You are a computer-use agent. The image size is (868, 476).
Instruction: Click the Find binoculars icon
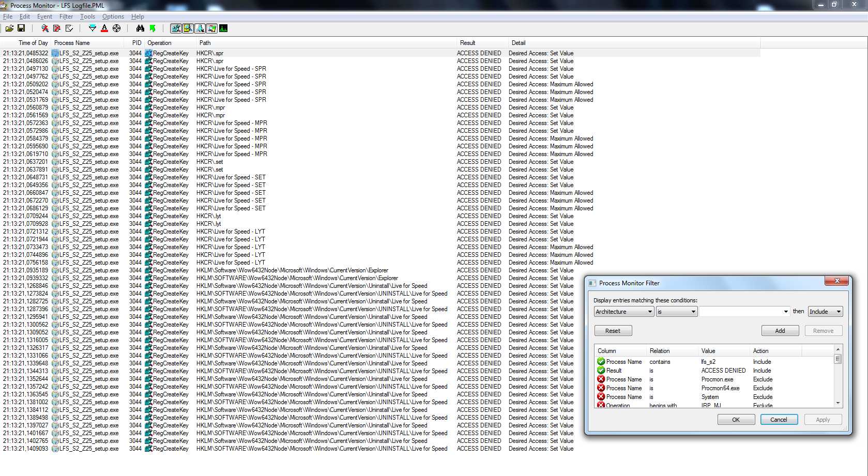click(x=140, y=28)
